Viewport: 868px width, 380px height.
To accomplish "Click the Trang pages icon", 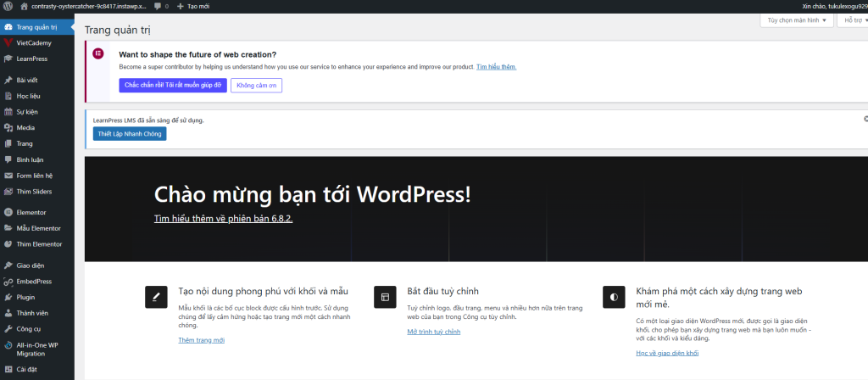I will click(x=8, y=143).
